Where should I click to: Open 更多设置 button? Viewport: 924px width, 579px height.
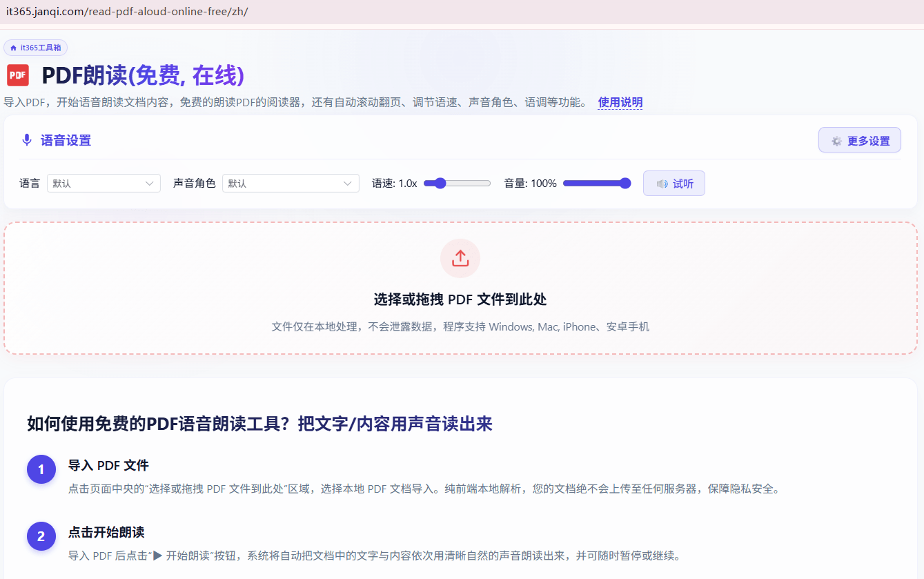pyautogui.click(x=859, y=140)
